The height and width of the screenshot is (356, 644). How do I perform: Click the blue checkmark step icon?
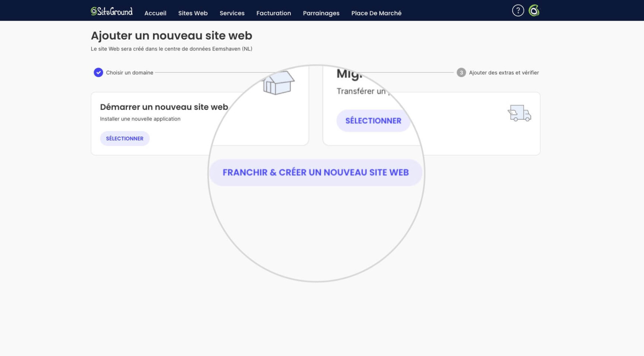[x=98, y=72]
